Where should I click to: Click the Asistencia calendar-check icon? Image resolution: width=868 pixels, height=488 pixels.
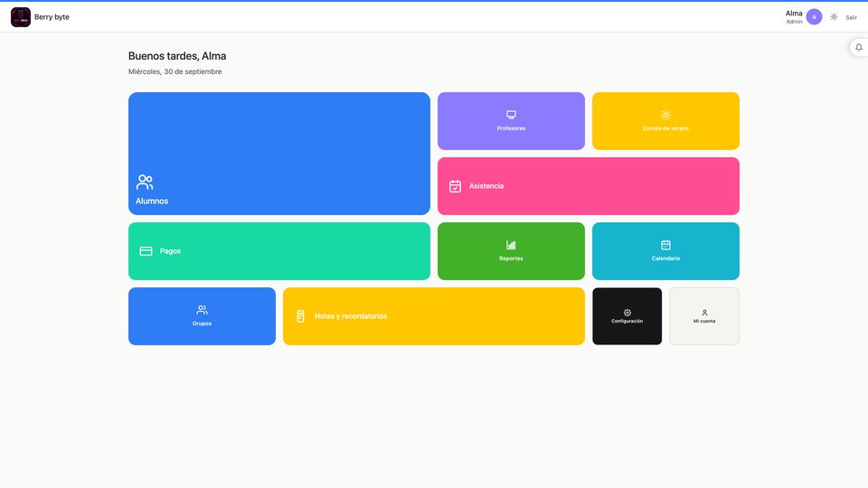click(455, 186)
